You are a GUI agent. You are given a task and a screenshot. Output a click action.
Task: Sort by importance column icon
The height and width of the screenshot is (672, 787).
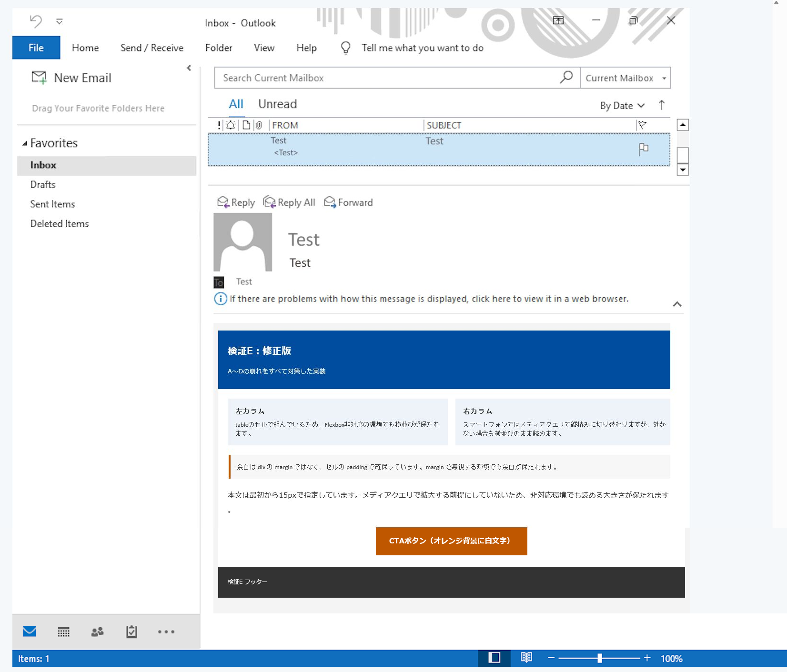(219, 125)
